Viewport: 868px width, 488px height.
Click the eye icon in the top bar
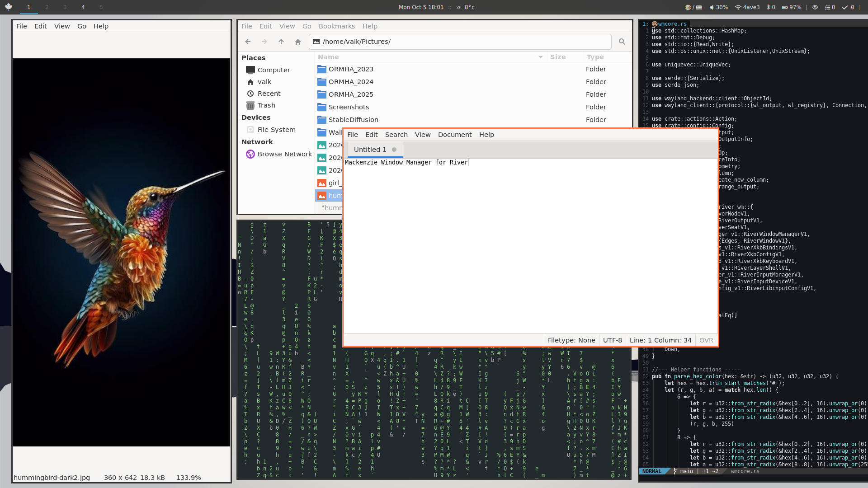(x=815, y=7)
